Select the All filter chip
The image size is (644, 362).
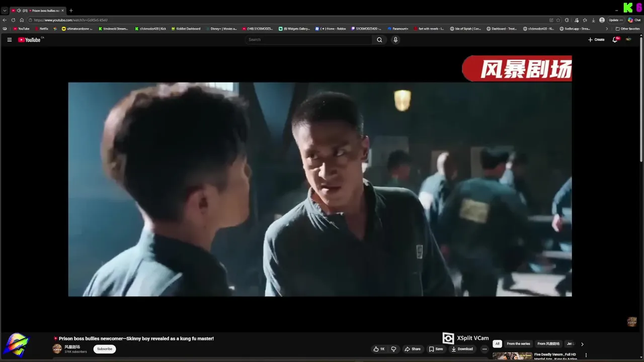pos(497,344)
